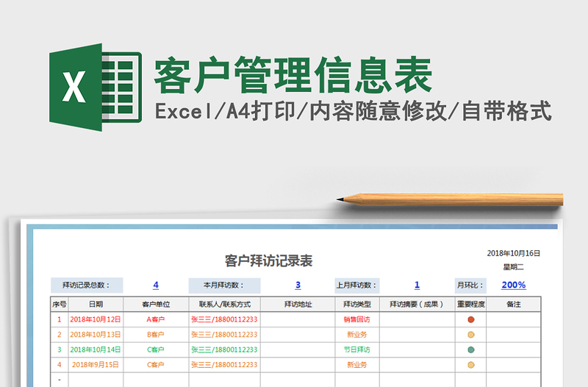
Task: Open the 200% month-over-month link
Action: [x=513, y=285]
